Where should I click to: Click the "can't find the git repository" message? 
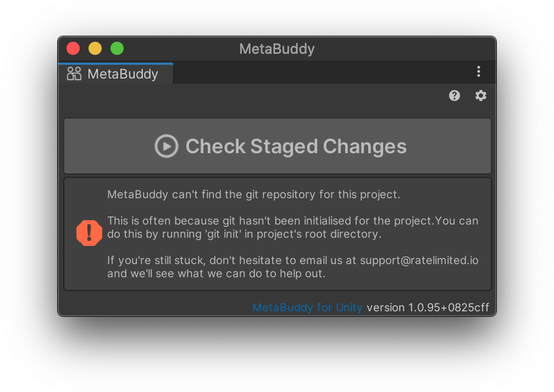tap(253, 194)
